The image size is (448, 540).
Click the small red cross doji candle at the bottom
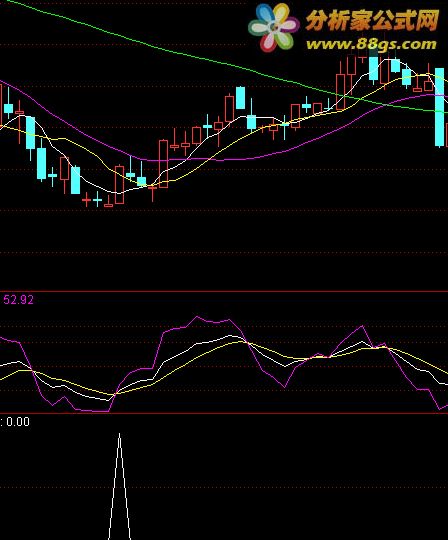86,199
